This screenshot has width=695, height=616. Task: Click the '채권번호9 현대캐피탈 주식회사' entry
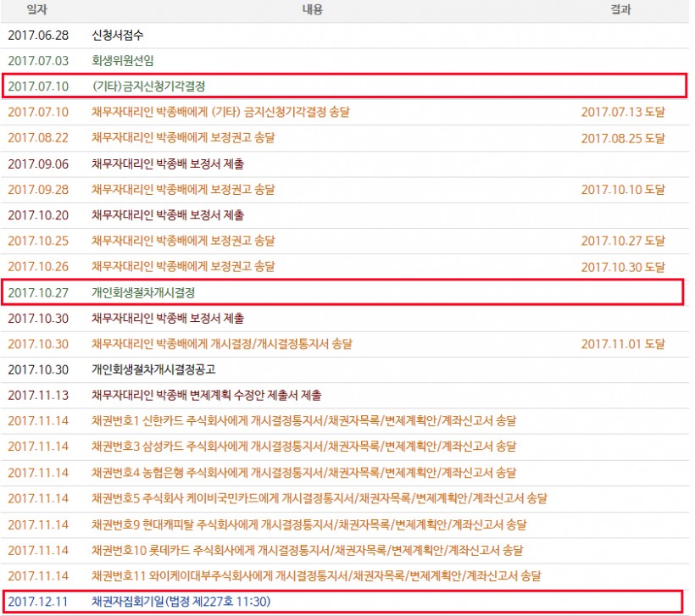click(x=309, y=524)
